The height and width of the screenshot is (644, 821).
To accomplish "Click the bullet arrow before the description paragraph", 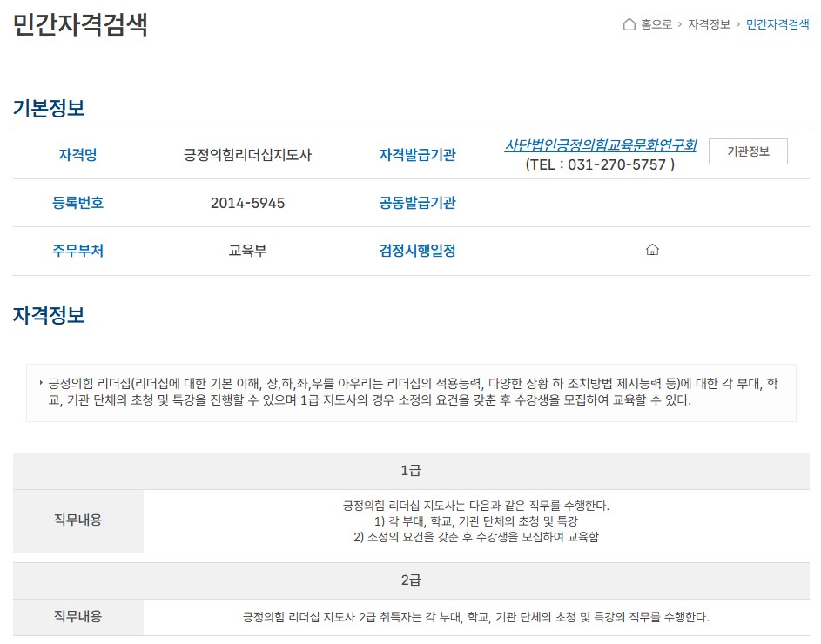I will pyautogui.click(x=41, y=383).
